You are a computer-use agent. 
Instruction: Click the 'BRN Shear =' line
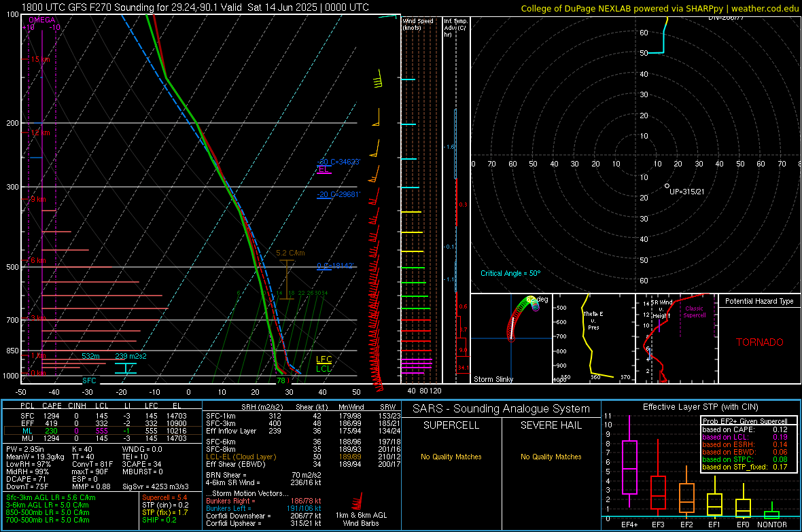[263, 475]
